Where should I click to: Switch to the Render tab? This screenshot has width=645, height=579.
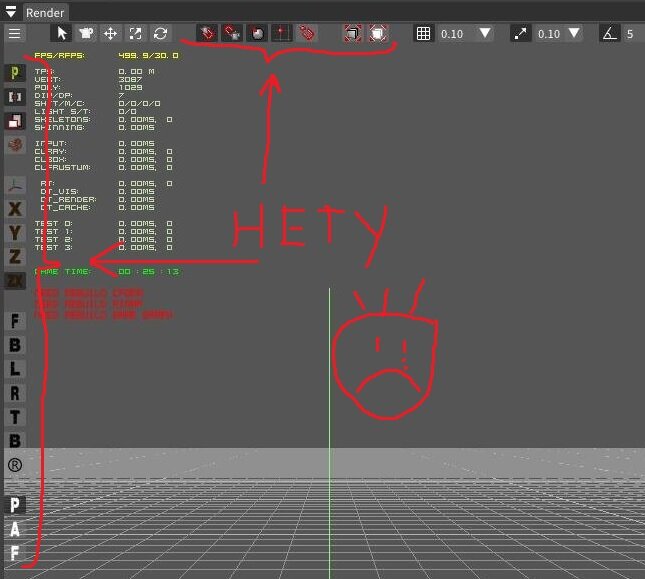coord(45,12)
